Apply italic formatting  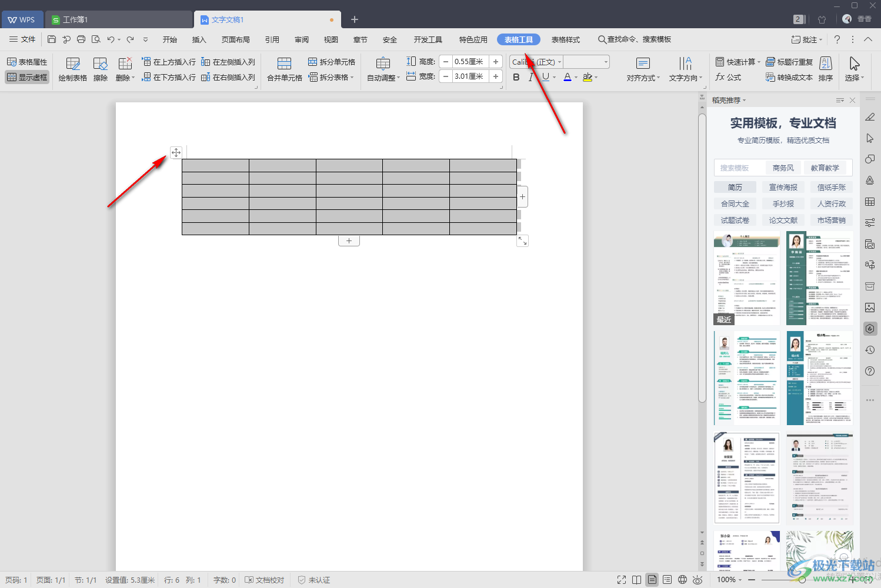point(530,77)
